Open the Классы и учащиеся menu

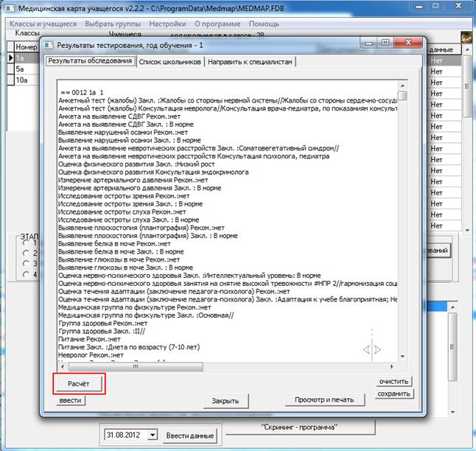[41, 24]
